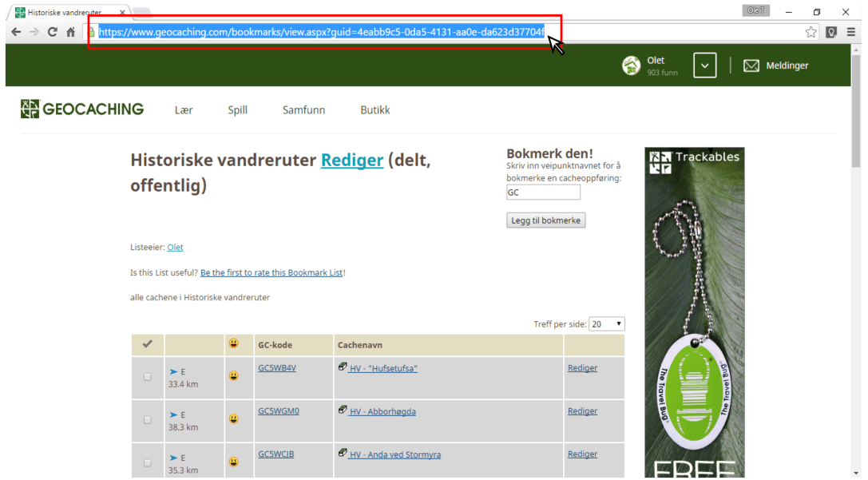Click the checkmark icon in the table header
Image resolution: width=868 pixels, height=480 pixels.
pyautogui.click(x=147, y=343)
